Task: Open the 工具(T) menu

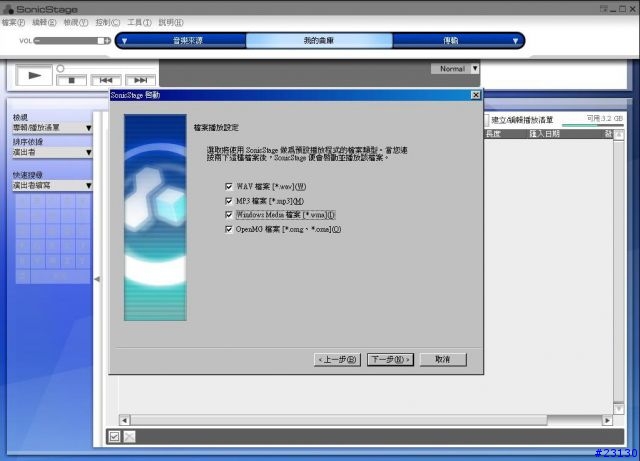Action: pos(139,22)
